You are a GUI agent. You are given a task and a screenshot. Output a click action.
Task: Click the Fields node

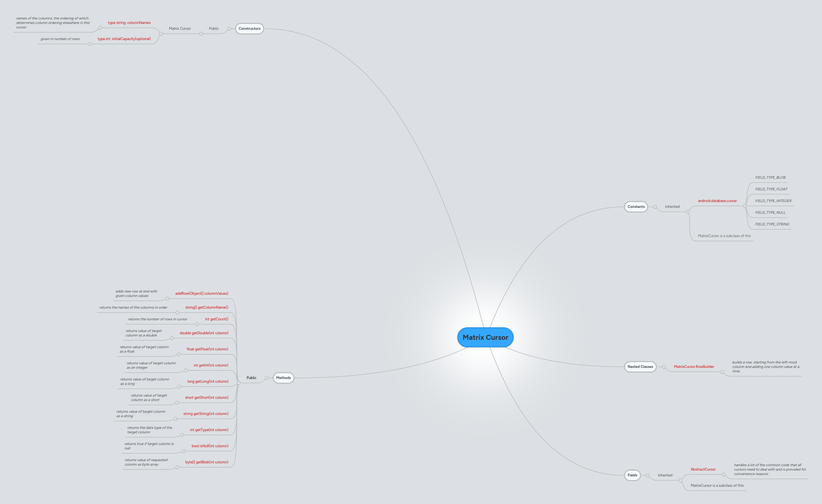coord(632,475)
